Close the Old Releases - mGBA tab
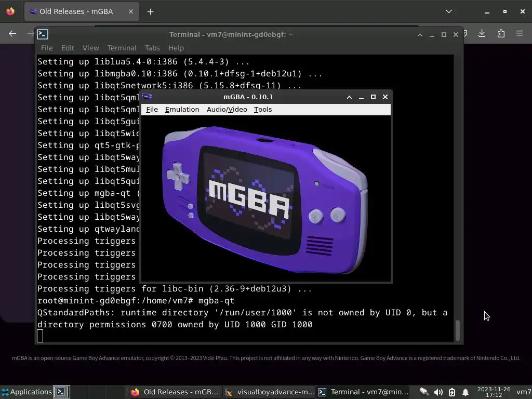Screen dimensions: 532x399 pyautogui.click(x=130, y=11)
